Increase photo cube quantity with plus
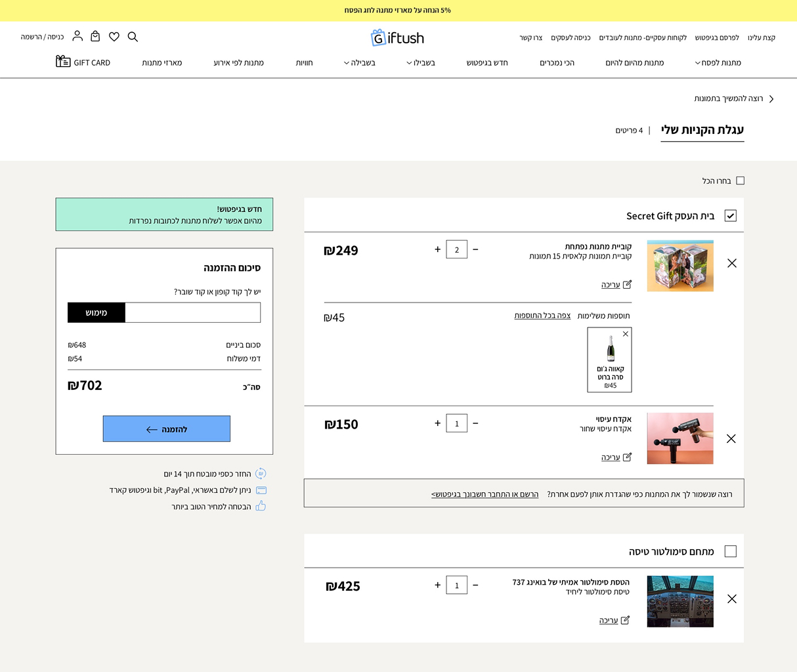797x672 pixels. pyautogui.click(x=438, y=249)
